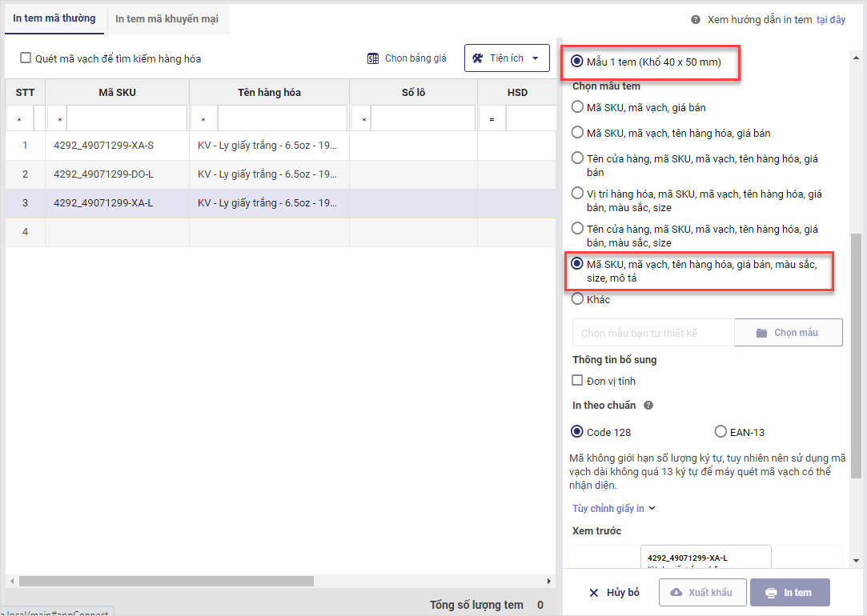Click the down arrow of the settings panel scrollbar
The height and width of the screenshot is (616, 867).
(x=856, y=561)
